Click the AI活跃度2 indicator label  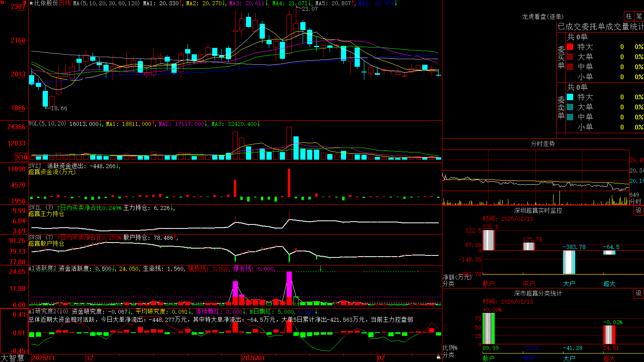point(43,269)
